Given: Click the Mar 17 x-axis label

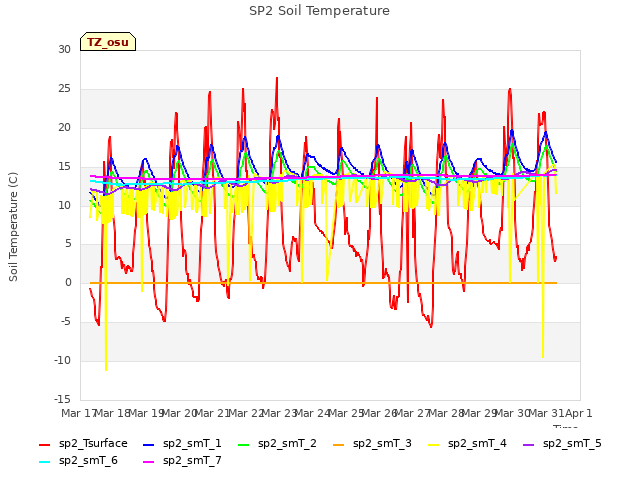Looking at the screenshot, I should (78, 413).
